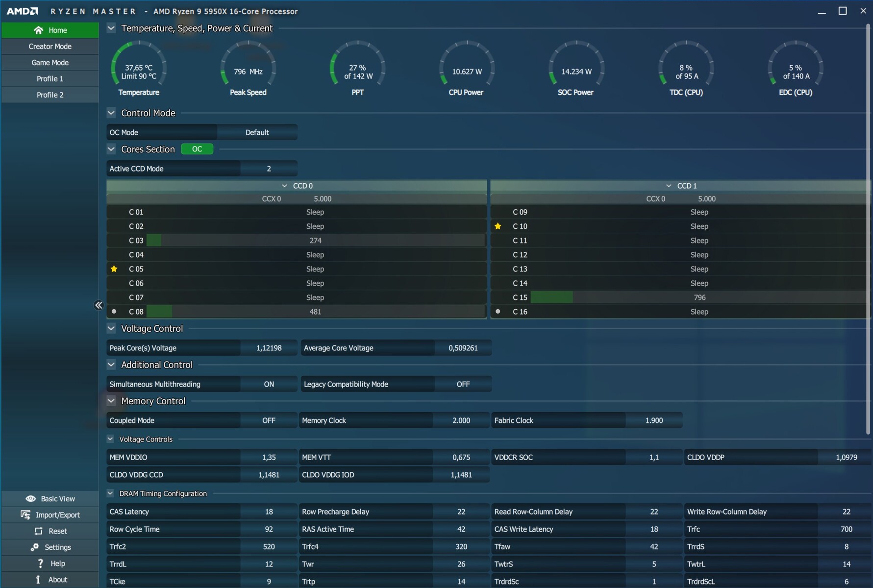Click Fabric Clock value 1.900
Screen dimensions: 873x588
654,420
